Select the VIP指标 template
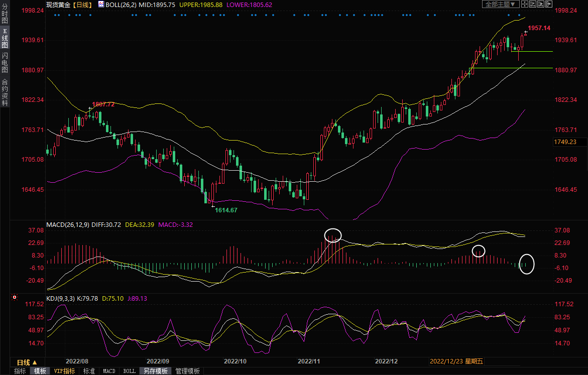The width and height of the screenshot is (588, 375). point(64,371)
